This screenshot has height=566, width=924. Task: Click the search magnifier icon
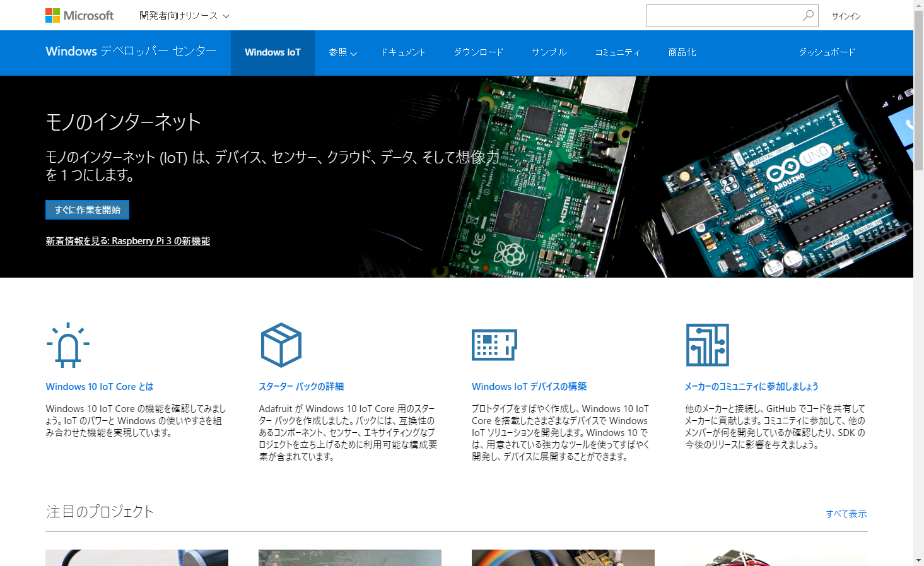pyautogui.click(x=808, y=16)
